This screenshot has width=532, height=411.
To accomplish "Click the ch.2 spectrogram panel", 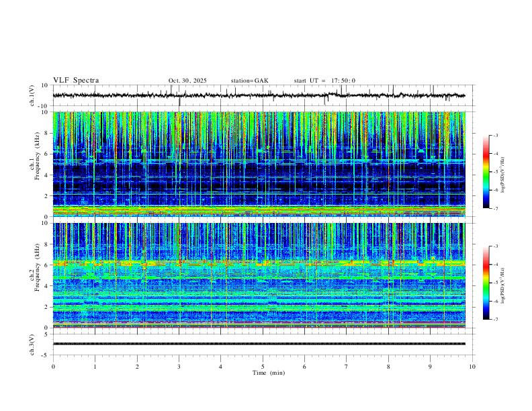I will pyautogui.click(x=259, y=275).
